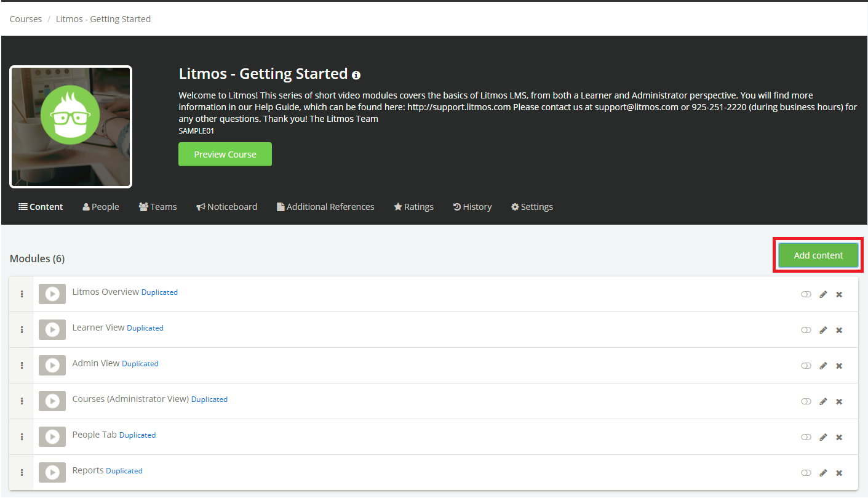Delete the Courses (Administrator View) module
The height and width of the screenshot is (498, 868).
click(x=839, y=401)
